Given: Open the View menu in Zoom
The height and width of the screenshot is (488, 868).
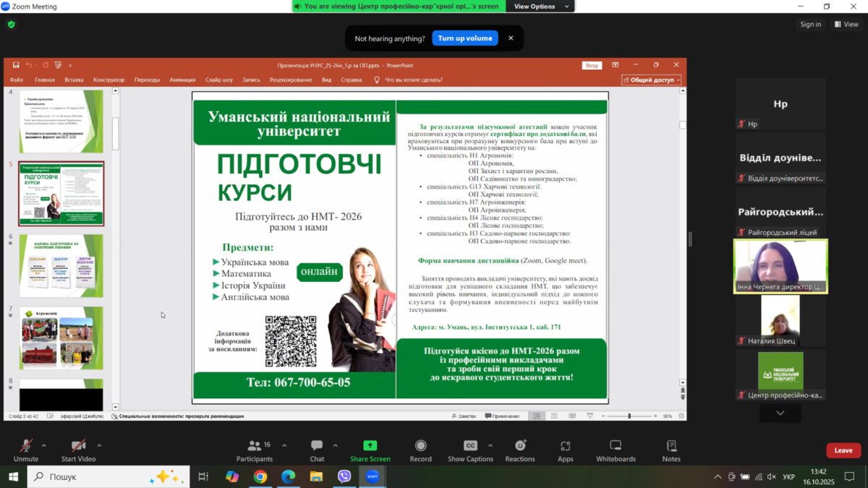Looking at the screenshot, I should (846, 25).
